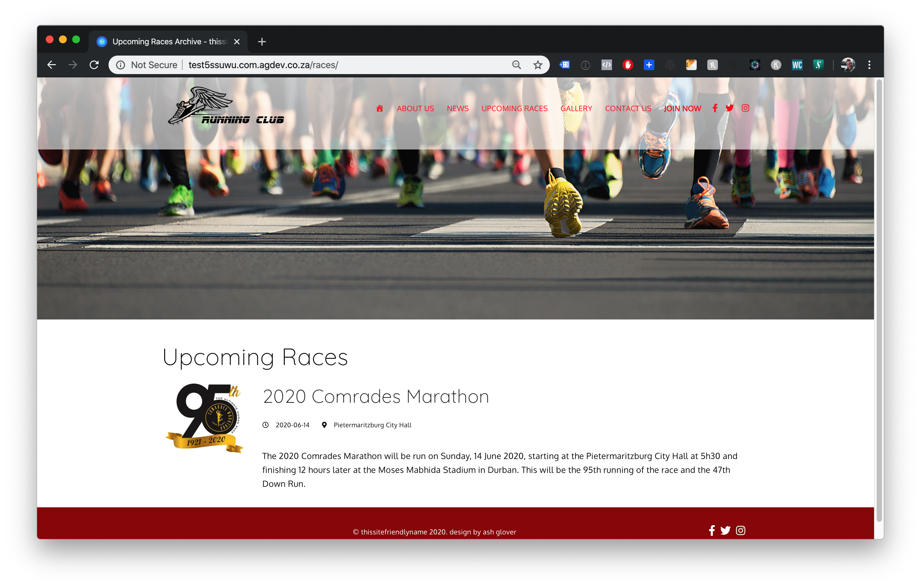Open Twitter icon in the footer
The image size is (921, 588).
pos(725,530)
